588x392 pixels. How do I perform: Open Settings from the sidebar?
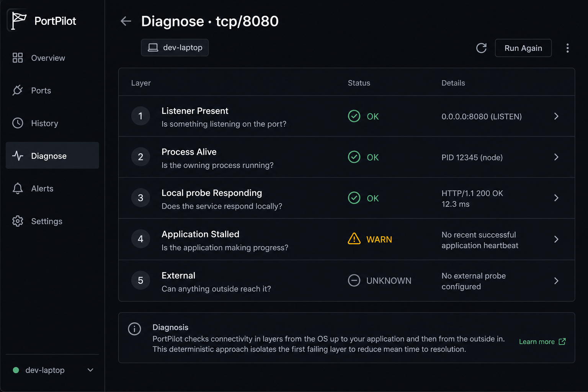click(52, 221)
